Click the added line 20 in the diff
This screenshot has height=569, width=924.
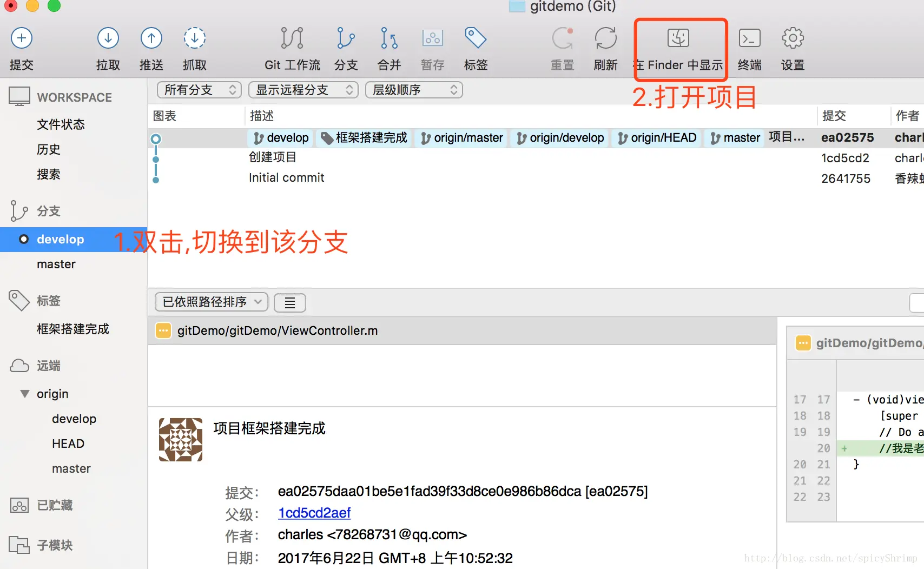click(881, 448)
